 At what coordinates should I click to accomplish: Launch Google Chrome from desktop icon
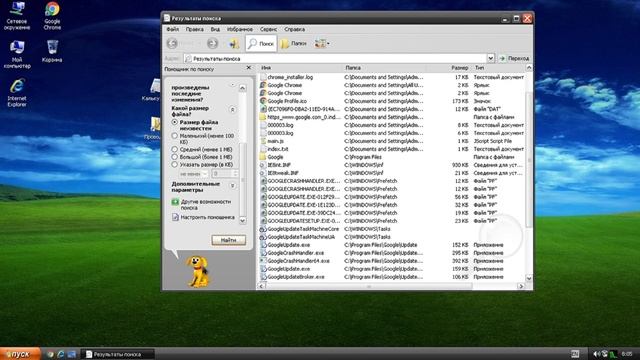point(52,9)
